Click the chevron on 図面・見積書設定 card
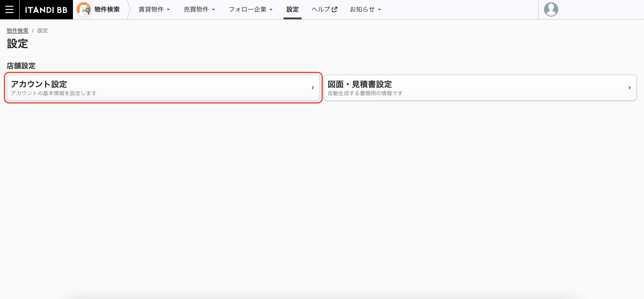 (x=629, y=88)
